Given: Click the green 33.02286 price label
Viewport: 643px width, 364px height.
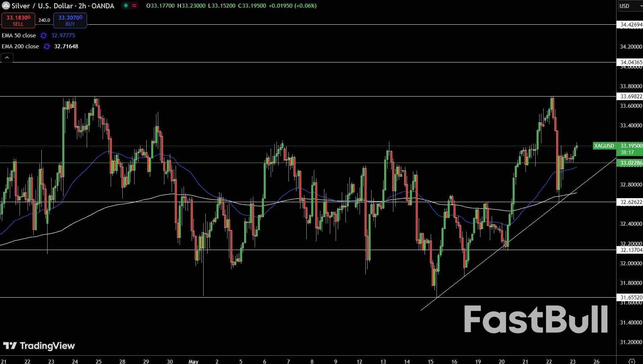Looking at the screenshot, I should (x=631, y=163).
